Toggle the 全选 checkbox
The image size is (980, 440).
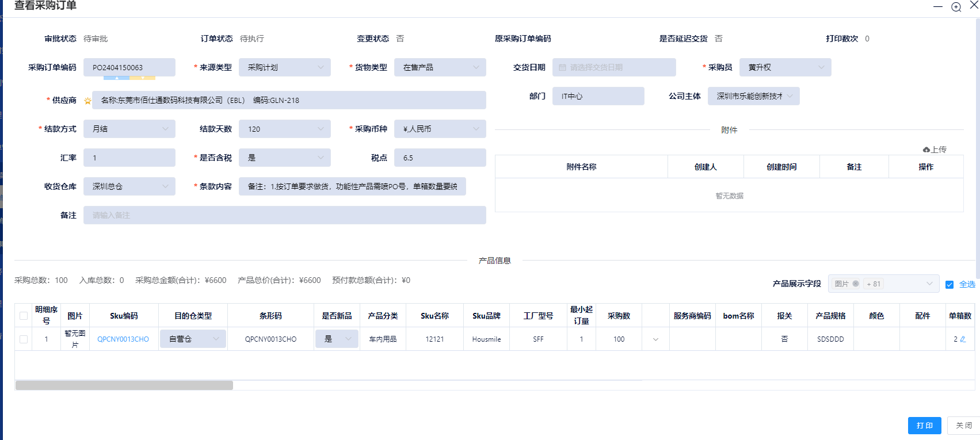(950, 284)
